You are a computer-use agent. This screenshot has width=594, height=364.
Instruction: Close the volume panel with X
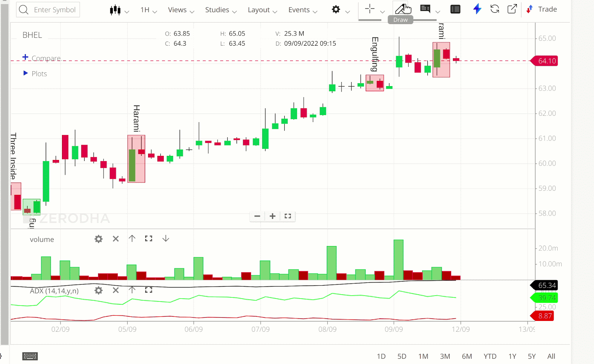116,239
